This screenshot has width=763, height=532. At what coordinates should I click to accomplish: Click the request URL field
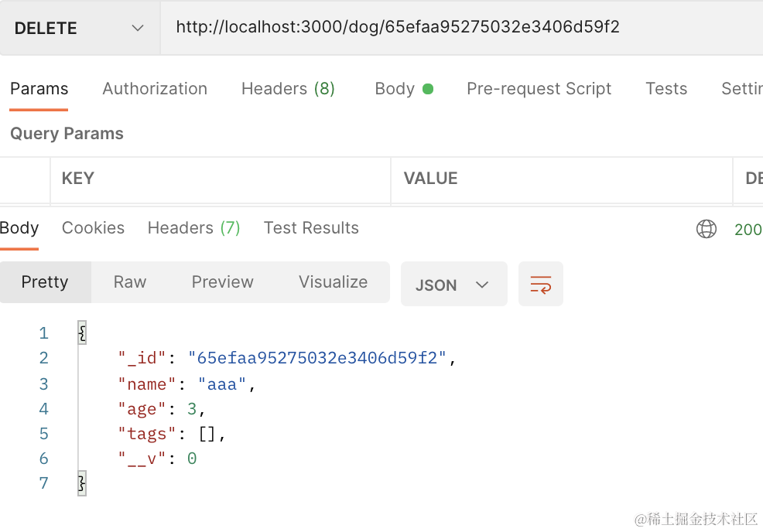[x=457, y=28]
